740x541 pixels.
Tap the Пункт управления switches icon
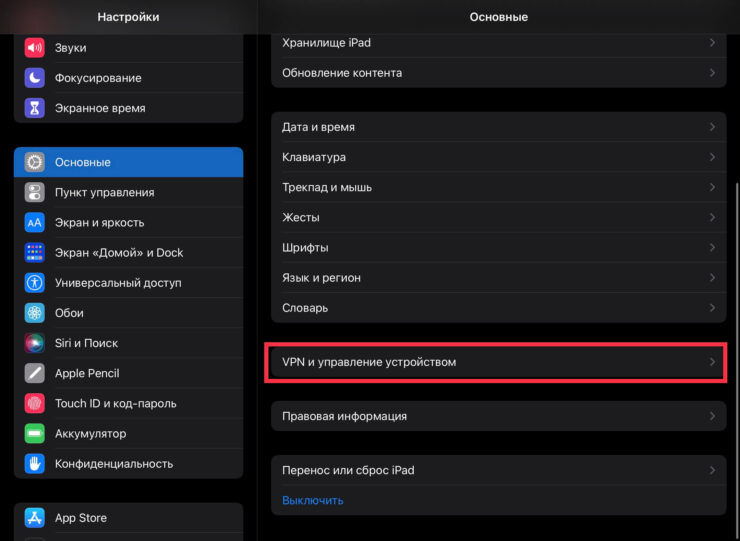coord(34,192)
